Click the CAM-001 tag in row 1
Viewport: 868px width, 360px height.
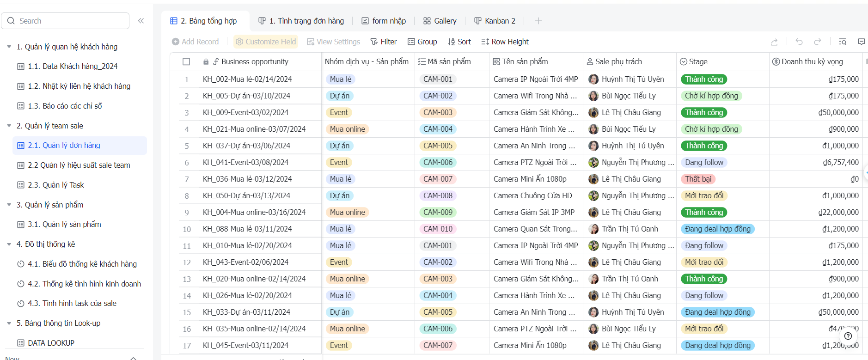pyautogui.click(x=438, y=79)
